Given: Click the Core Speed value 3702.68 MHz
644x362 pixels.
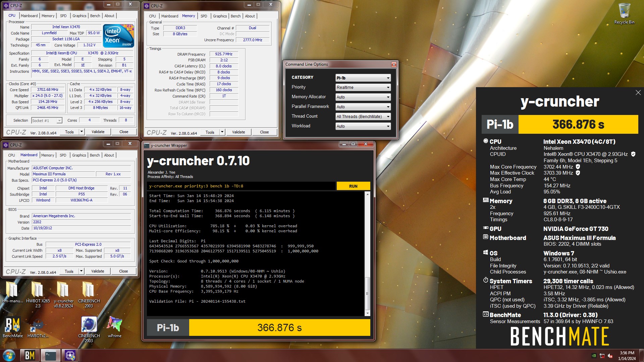Looking at the screenshot, I should tap(48, 90).
